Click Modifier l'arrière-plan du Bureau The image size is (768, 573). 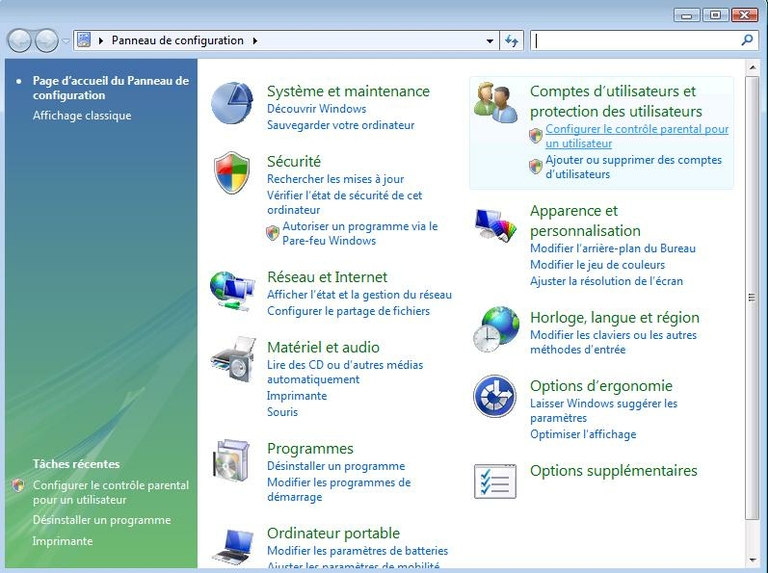(613, 248)
